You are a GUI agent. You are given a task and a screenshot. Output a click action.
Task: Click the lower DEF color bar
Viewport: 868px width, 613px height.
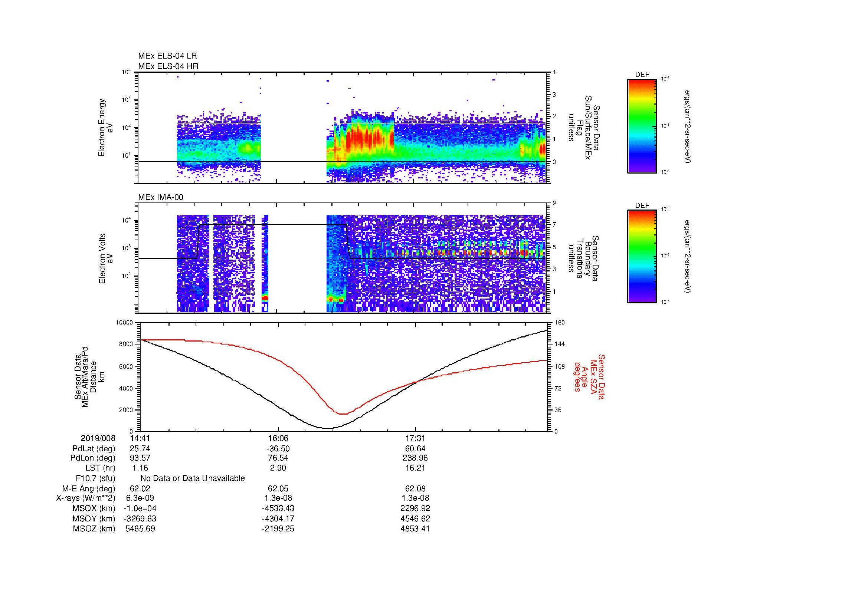(642, 257)
